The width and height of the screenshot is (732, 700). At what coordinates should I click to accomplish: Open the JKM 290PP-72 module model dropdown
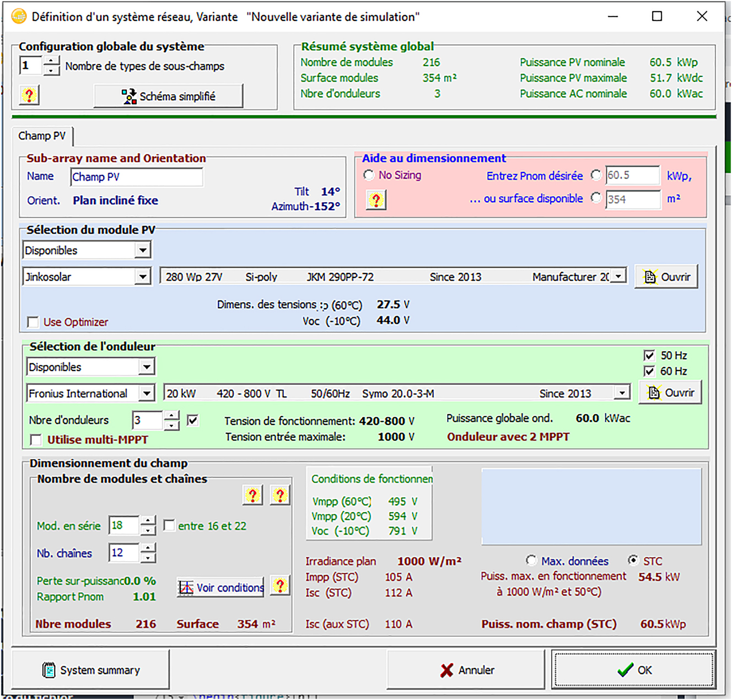click(x=619, y=276)
